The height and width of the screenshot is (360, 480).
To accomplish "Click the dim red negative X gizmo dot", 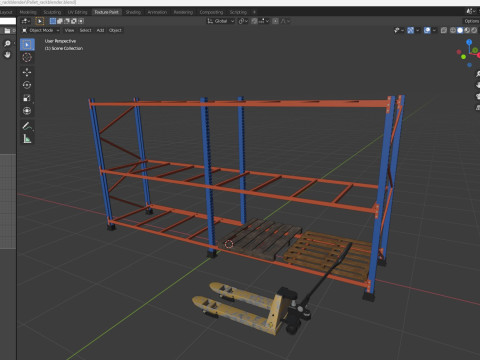I will click(459, 52).
